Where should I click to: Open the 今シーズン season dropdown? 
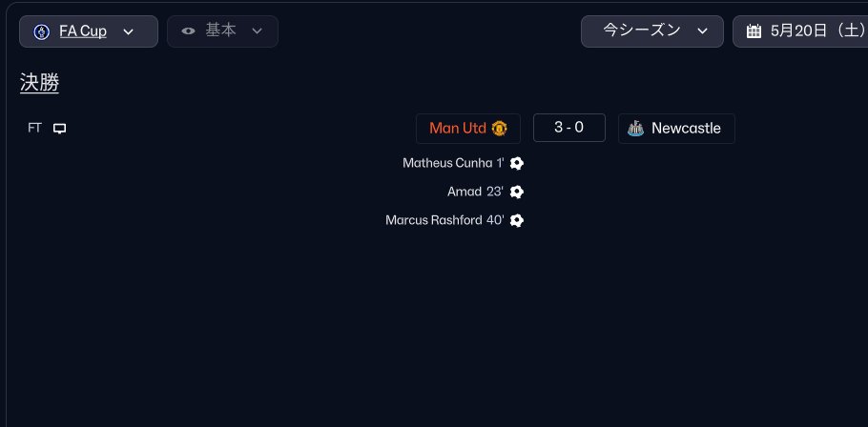(652, 31)
